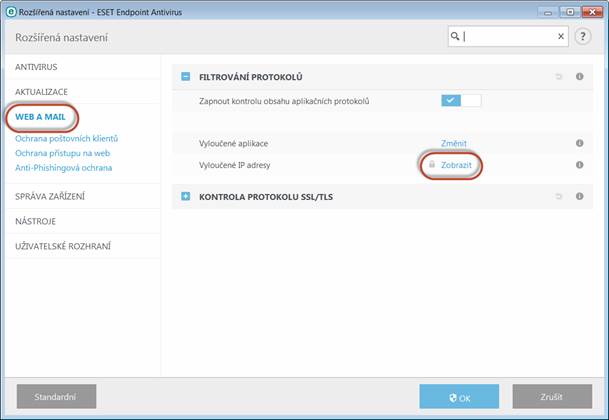Image resolution: width=609 pixels, height=420 pixels.
Task: Click ESET logo icon in title bar
Action: (x=11, y=12)
